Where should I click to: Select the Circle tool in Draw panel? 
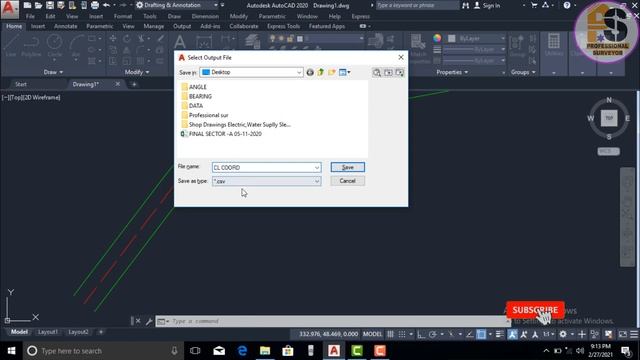(54, 46)
